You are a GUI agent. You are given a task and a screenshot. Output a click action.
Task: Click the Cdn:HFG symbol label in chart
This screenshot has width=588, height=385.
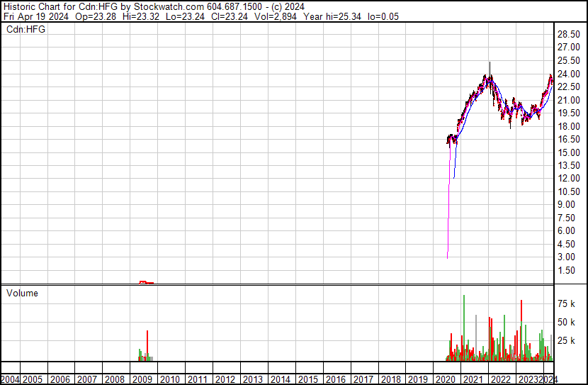coord(26,30)
